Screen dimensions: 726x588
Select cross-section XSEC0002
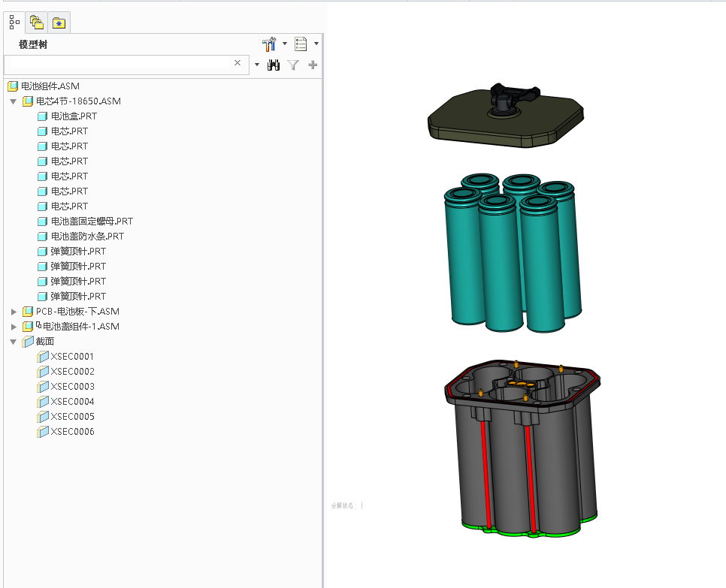click(72, 372)
